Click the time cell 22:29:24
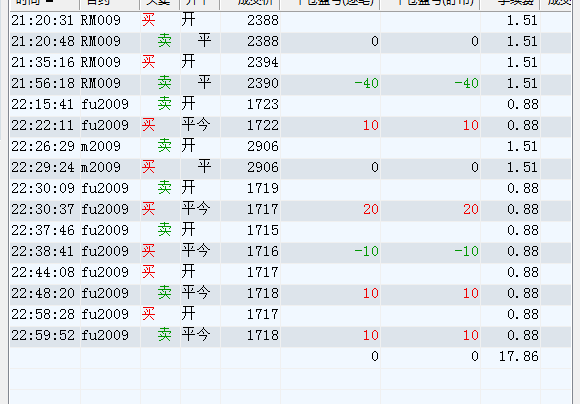This screenshot has height=404, width=580. 43,167
